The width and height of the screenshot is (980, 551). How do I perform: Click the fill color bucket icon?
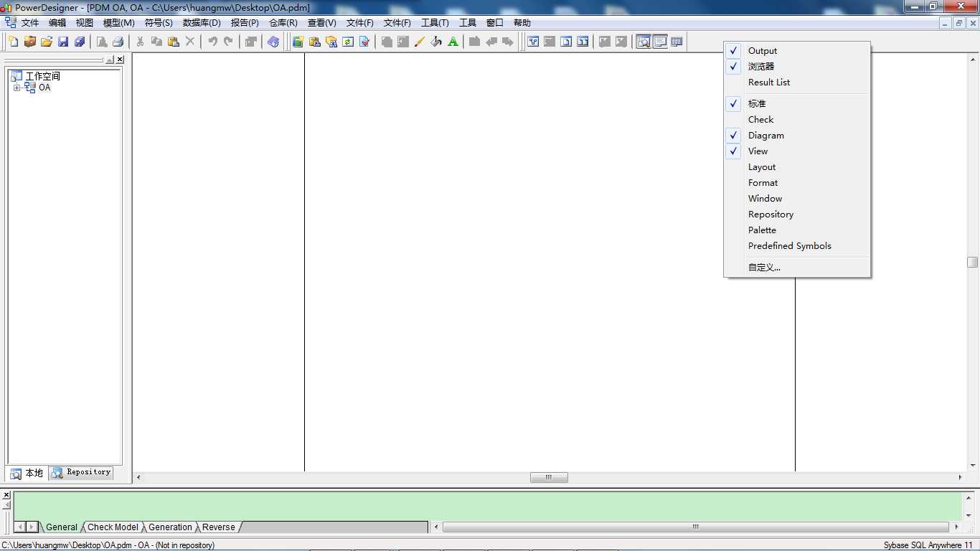coord(436,42)
